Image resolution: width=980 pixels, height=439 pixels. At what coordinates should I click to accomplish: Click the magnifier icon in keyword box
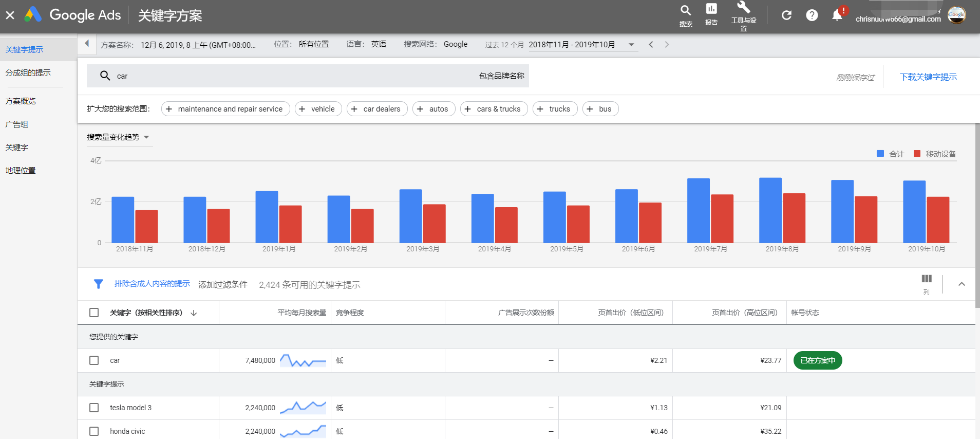105,76
